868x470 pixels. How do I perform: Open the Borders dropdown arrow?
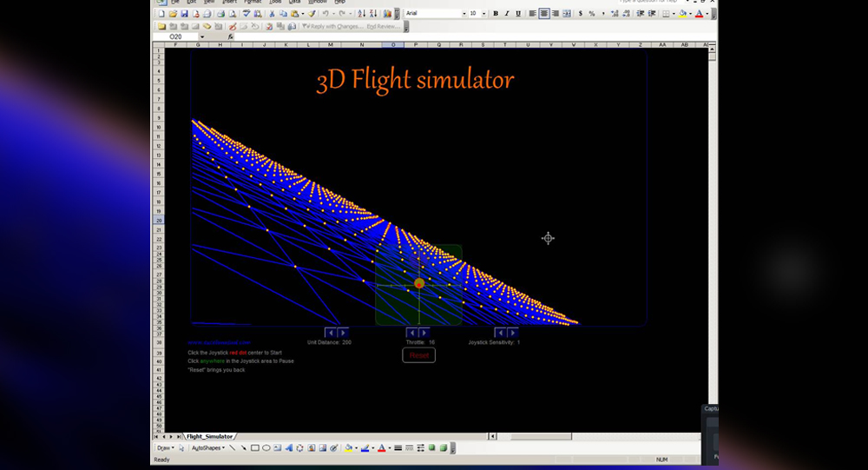pos(674,13)
